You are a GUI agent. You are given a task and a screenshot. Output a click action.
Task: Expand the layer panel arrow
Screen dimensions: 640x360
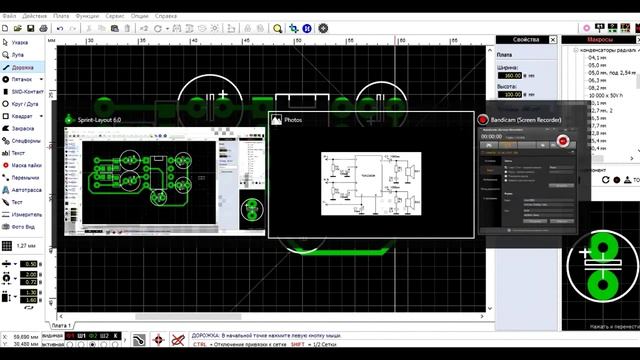click(125, 339)
